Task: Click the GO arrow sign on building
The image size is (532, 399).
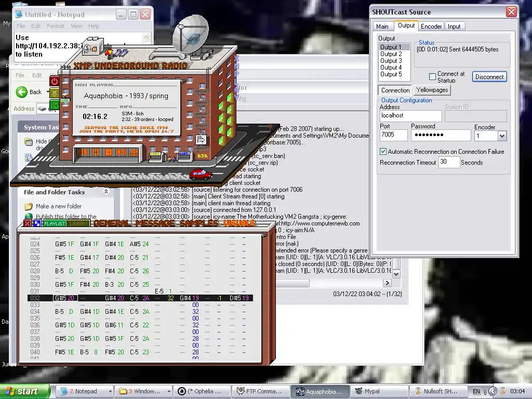Action: [201, 139]
